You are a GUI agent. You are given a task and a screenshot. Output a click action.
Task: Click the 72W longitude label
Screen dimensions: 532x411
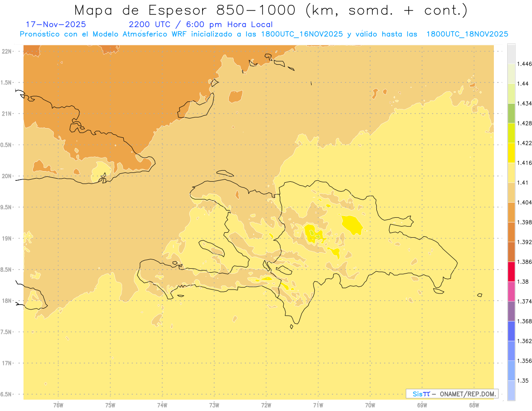(266, 405)
